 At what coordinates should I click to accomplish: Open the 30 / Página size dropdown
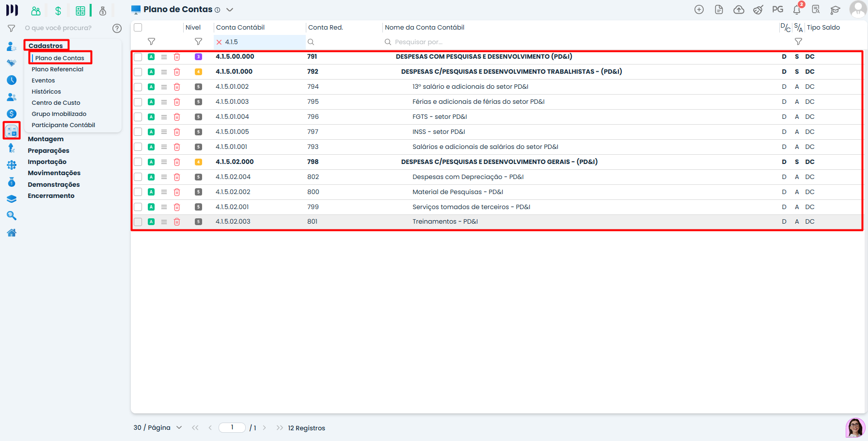click(x=158, y=427)
